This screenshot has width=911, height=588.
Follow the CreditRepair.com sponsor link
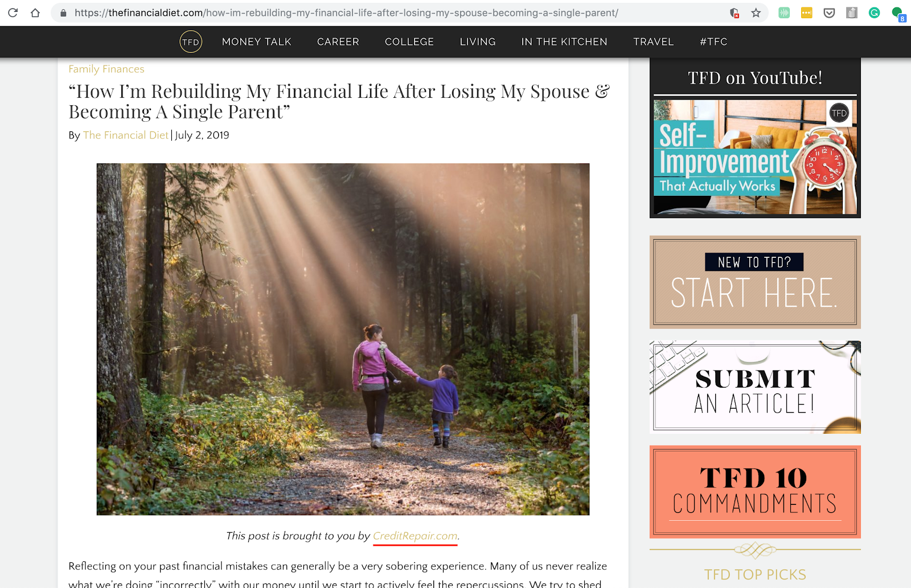click(x=415, y=536)
